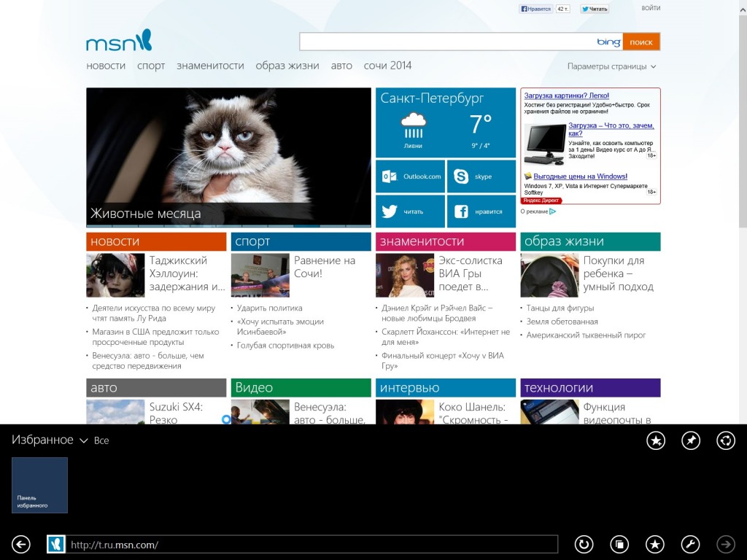747x560 pixels.
Task: Open 'сочи 2014' in top navigation
Action: (x=388, y=66)
